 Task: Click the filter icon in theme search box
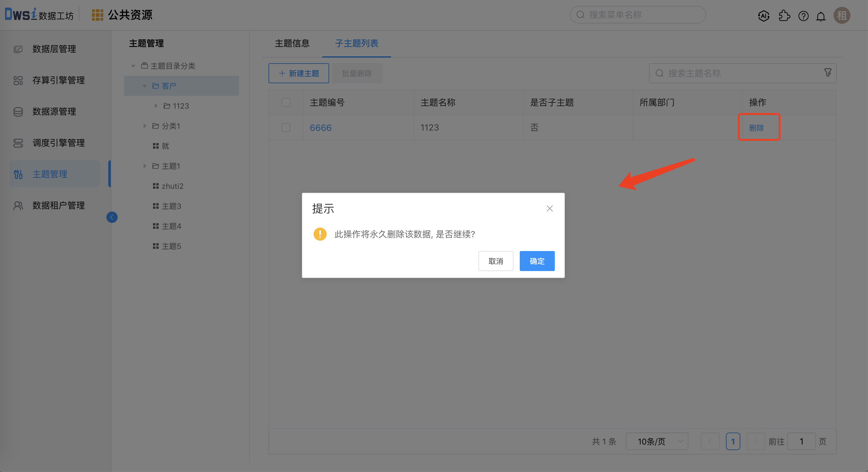click(828, 73)
